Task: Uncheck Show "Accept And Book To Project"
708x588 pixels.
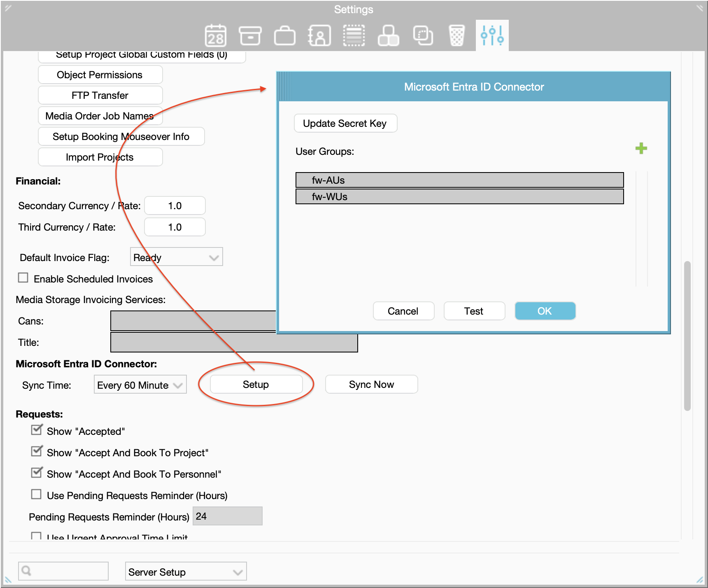Action: 37,451
